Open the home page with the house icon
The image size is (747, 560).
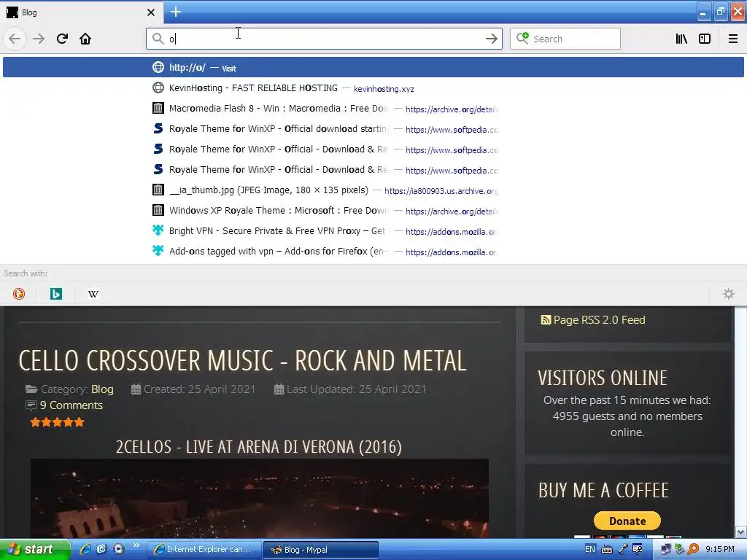(x=85, y=39)
